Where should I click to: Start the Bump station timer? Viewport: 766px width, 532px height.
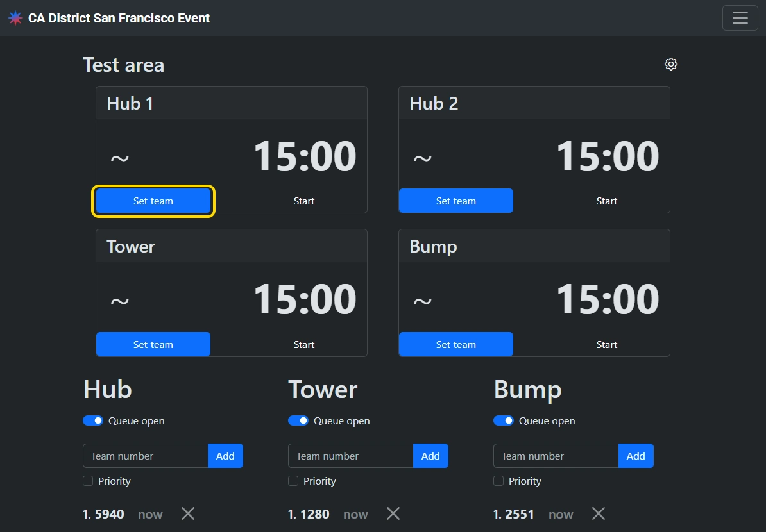[606, 344]
